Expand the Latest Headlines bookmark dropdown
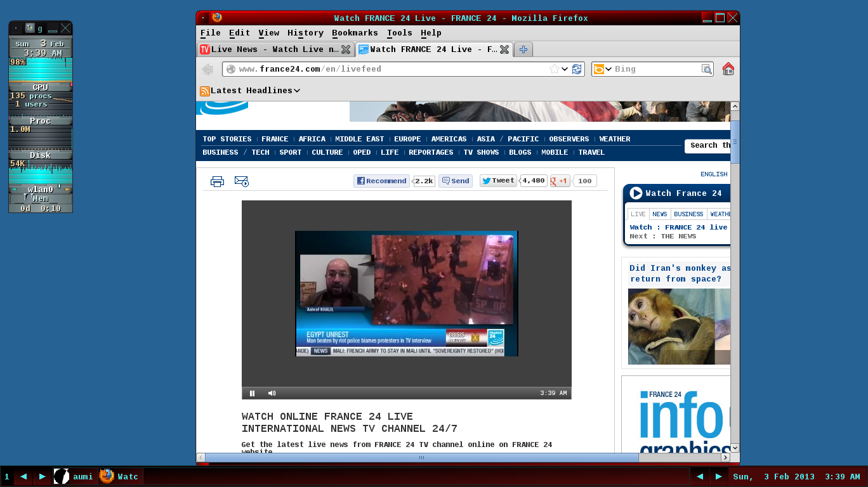This screenshot has height=487, width=868. [x=297, y=91]
